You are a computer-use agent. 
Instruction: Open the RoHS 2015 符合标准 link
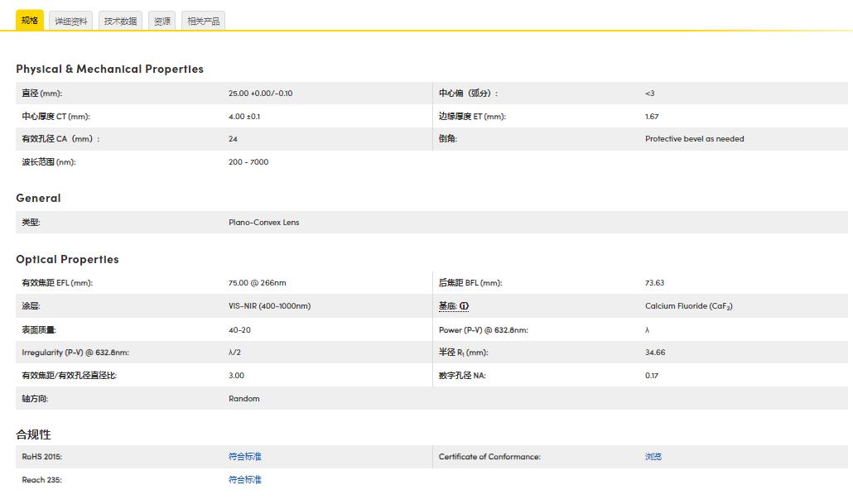245,457
